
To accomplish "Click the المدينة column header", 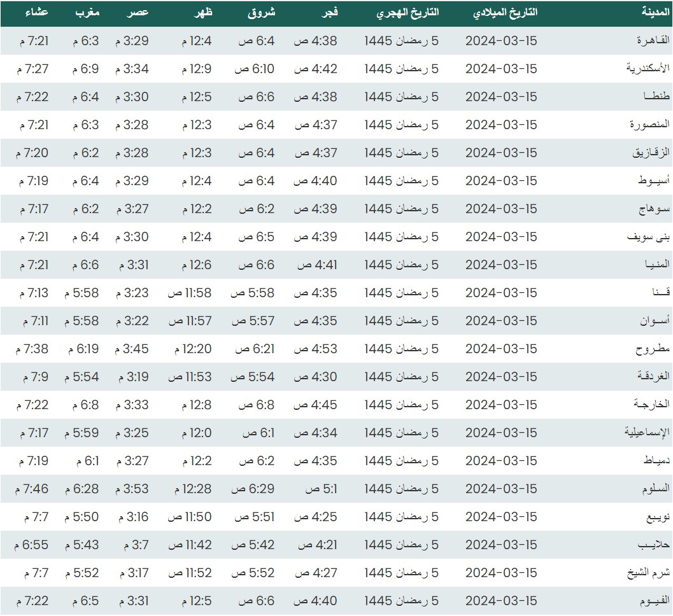I will pyautogui.click(x=655, y=13).
